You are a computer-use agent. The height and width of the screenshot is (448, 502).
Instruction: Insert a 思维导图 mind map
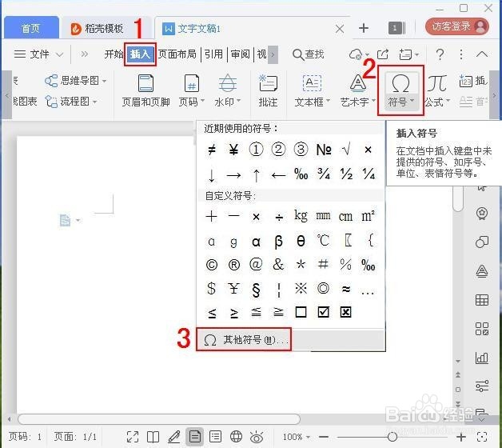click(x=76, y=81)
